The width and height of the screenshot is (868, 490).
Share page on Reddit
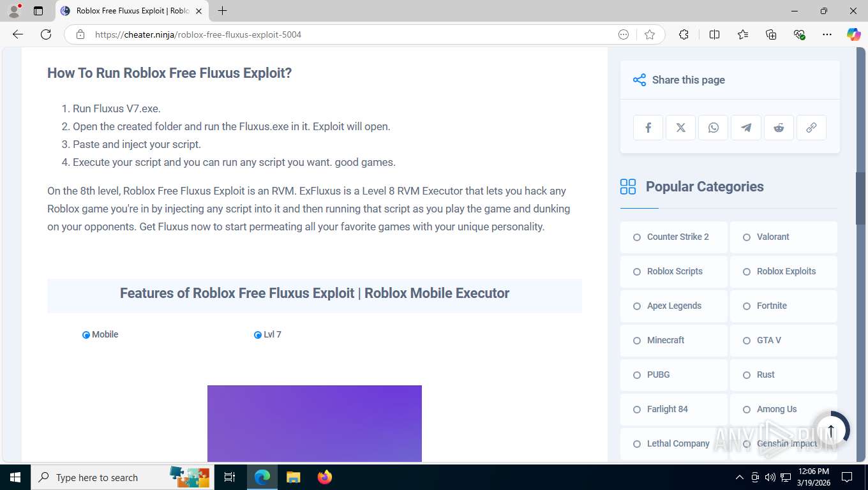[779, 128]
